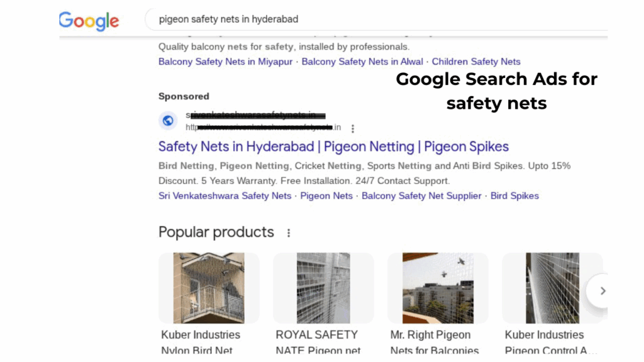Click the Pigeon Nets sitelink

[x=326, y=196]
